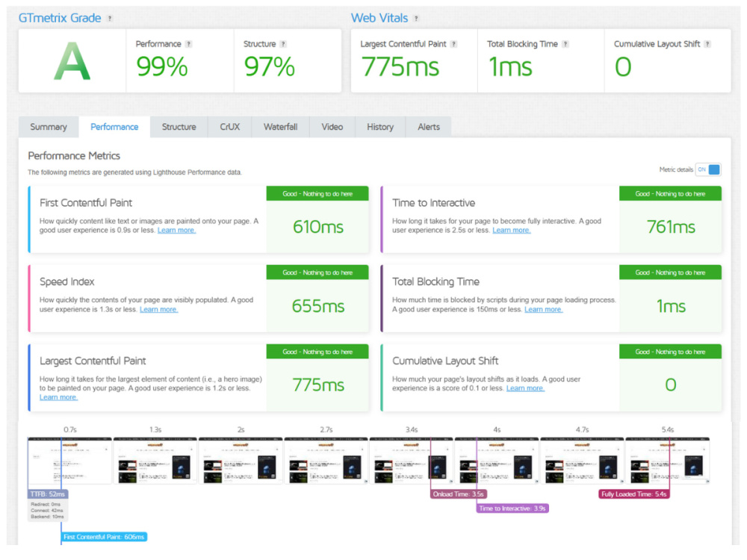747x560 pixels.
Task: Click the 99% Performance score
Action: pos(162,66)
